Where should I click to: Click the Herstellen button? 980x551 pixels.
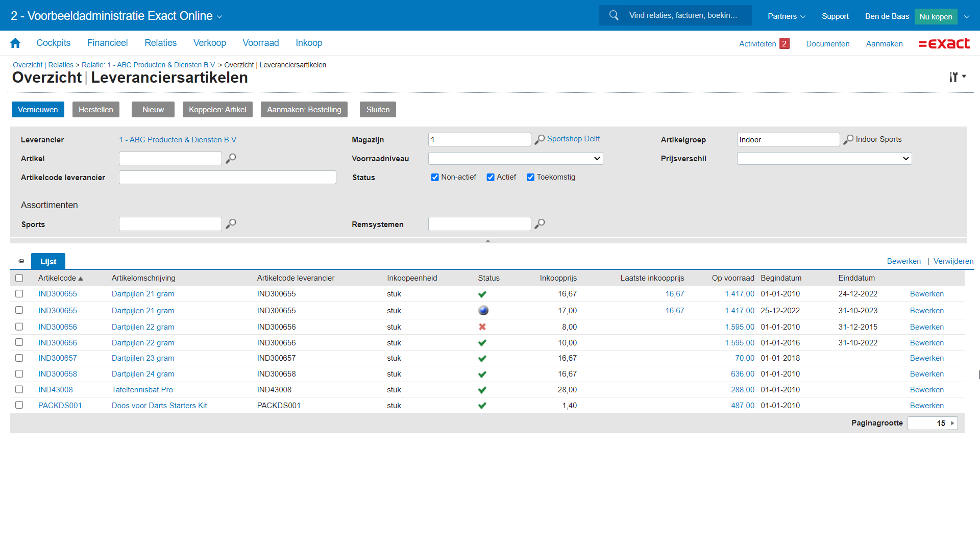(96, 110)
